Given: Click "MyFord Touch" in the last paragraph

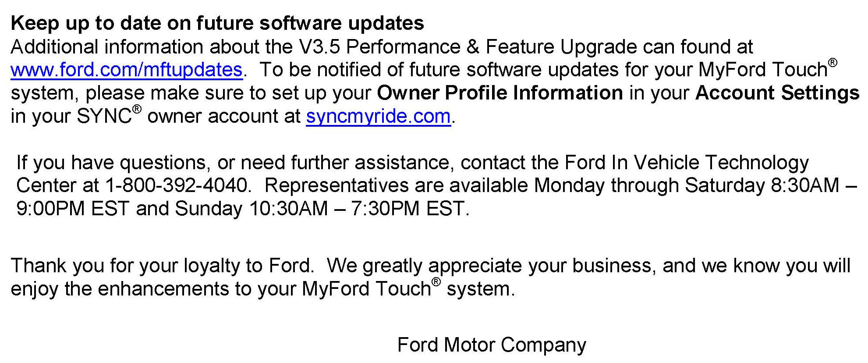Looking at the screenshot, I should pos(366,289).
